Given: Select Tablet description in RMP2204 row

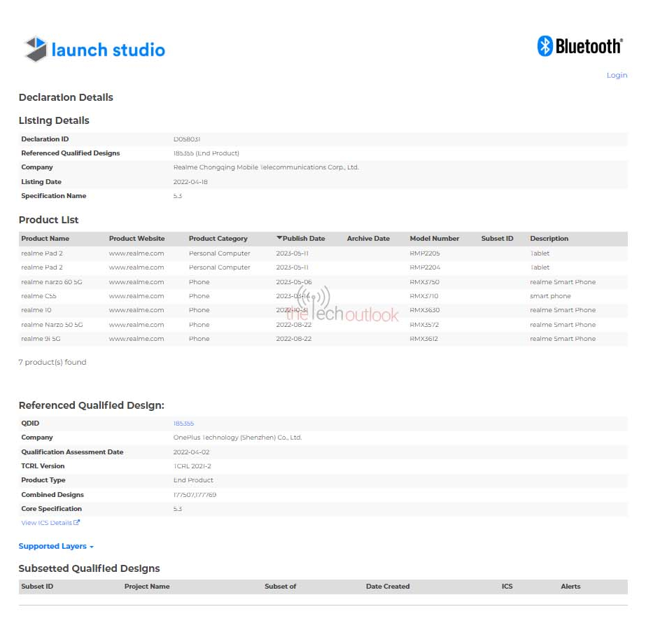Looking at the screenshot, I should tap(540, 267).
